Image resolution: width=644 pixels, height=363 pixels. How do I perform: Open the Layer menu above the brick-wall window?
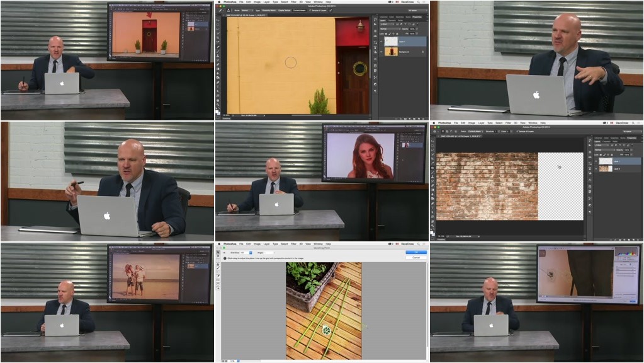481,123
